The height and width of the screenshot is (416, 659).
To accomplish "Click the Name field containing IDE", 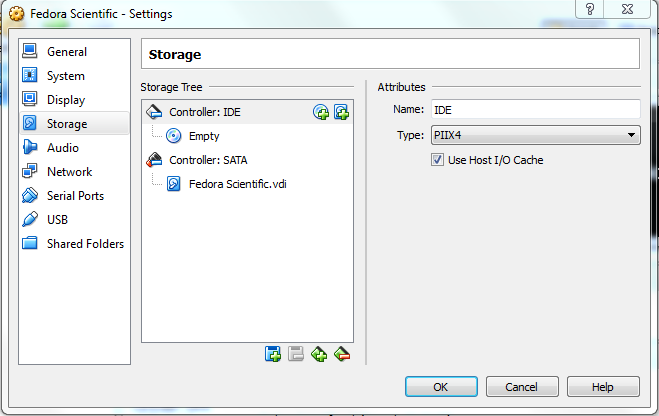I will pos(535,110).
